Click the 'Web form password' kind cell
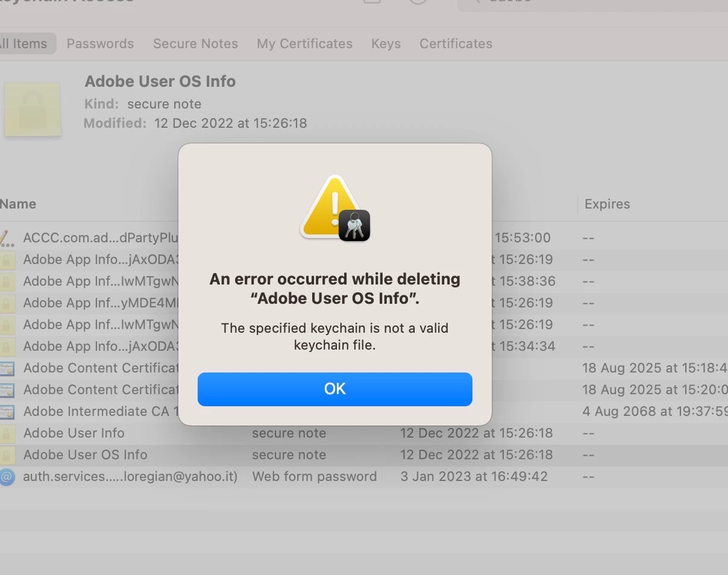Screen dimensions: 728x575 (x=315, y=476)
